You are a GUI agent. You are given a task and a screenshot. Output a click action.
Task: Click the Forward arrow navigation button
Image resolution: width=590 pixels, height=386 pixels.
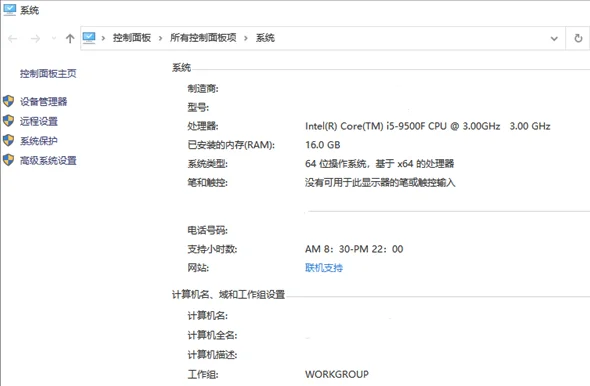click(x=35, y=39)
